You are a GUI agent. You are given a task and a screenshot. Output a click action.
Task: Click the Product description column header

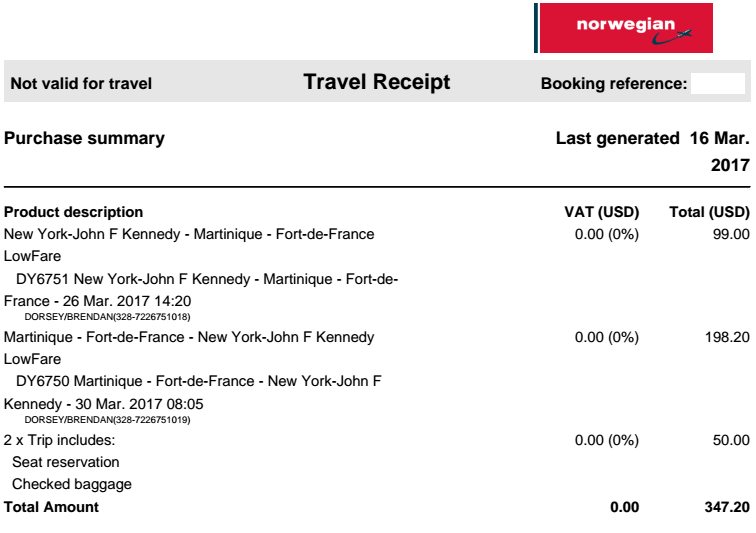coord(73,212)
